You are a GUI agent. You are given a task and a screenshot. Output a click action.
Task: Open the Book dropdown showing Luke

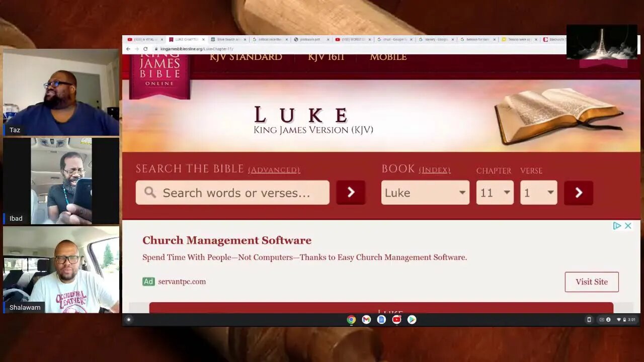tap(425, 193)
